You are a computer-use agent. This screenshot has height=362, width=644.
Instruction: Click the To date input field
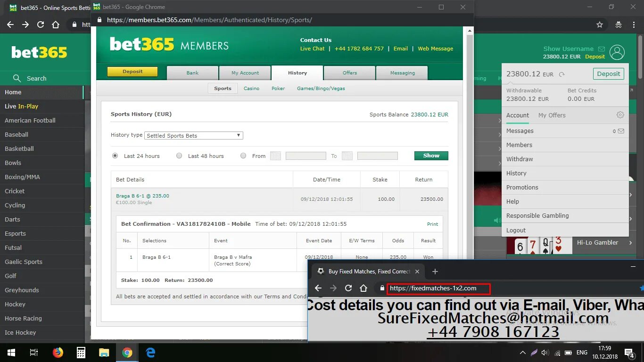(377, 156)
